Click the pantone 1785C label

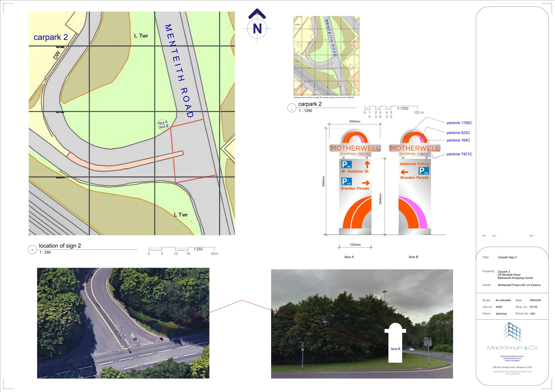coord(459,123)
